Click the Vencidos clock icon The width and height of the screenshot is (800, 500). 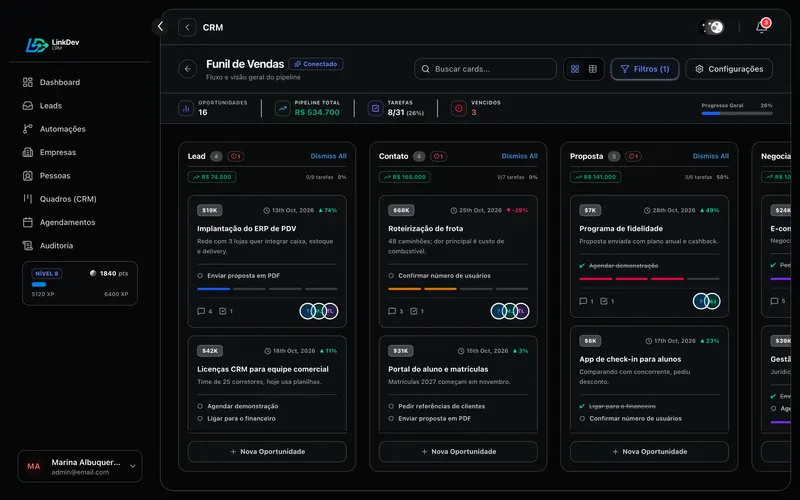459,108
